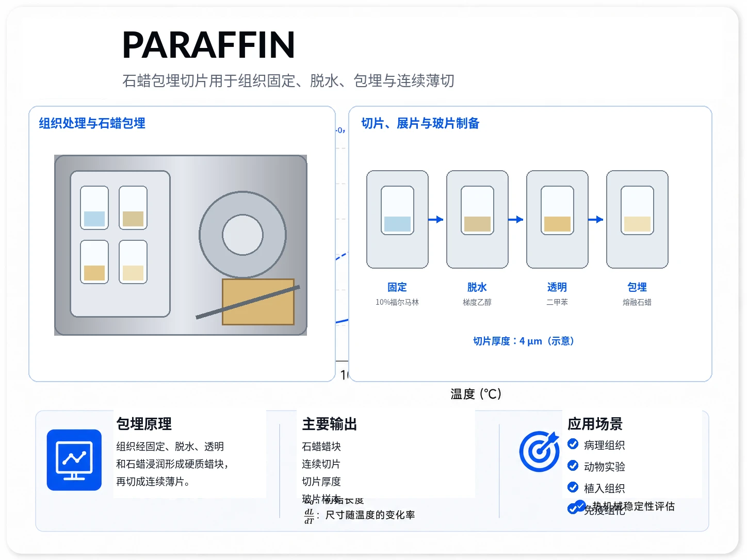Click the 主要输出 heading
This screenshot has width=747, height=560.
[330, 424]
